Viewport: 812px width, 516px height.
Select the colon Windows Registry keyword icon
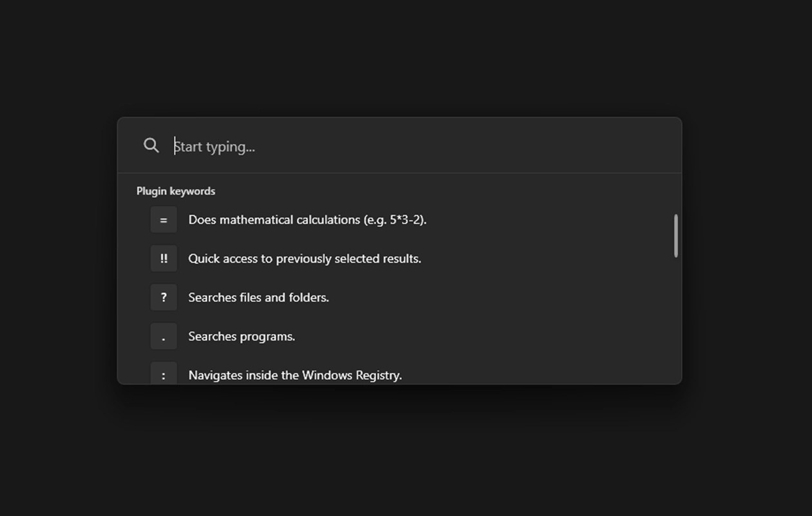[x=163, y=375]
